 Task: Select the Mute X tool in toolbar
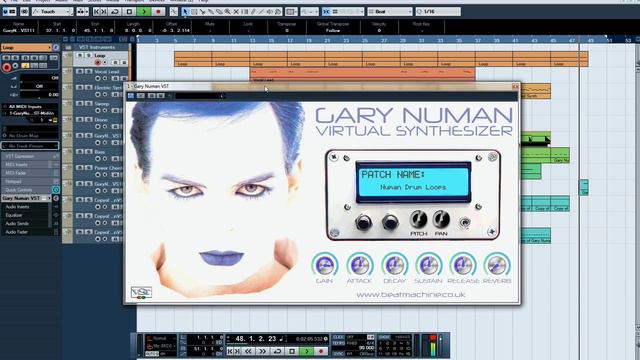[x=236, y=12]
